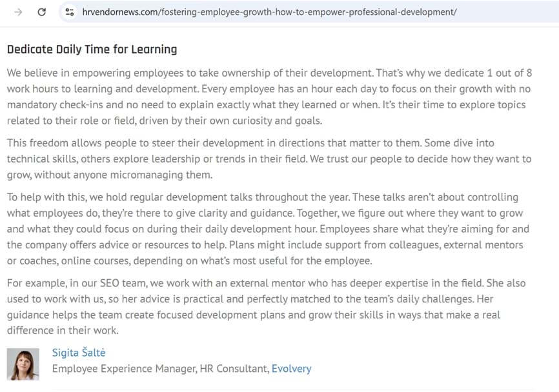The height and width of the screenshot is (392, 559).
Task: Follow the Evolvery company link
Action: point(291,369)
